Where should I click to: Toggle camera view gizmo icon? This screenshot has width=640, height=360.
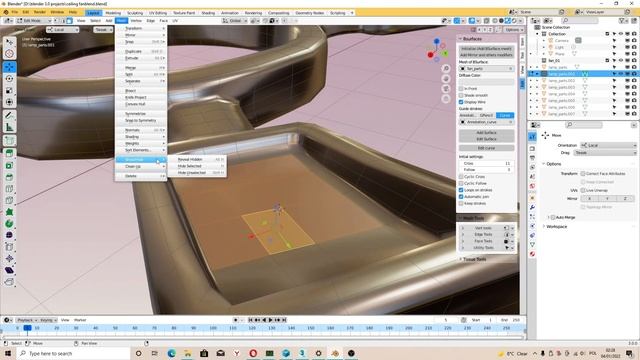point(446,89)
